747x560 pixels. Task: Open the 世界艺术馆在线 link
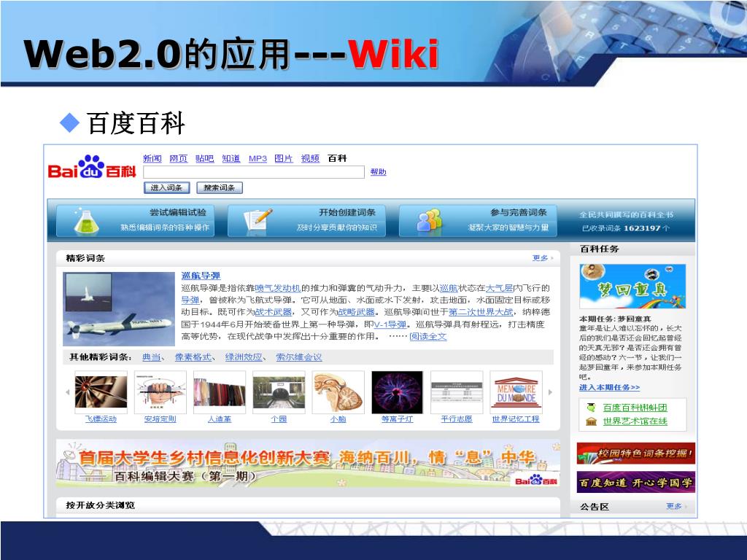tap(635, 421)
